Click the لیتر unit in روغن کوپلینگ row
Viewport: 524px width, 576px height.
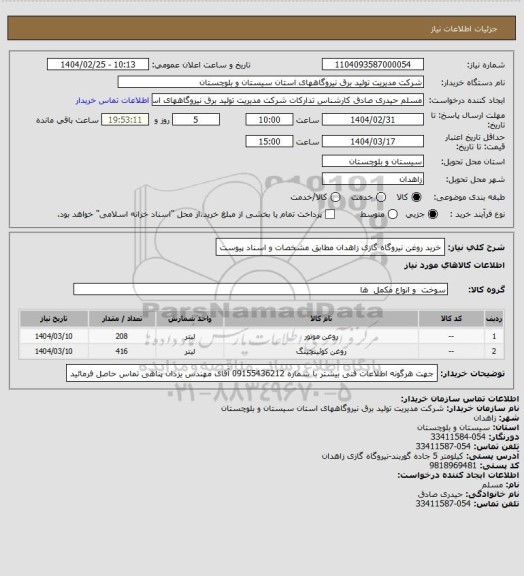(190, 351)
